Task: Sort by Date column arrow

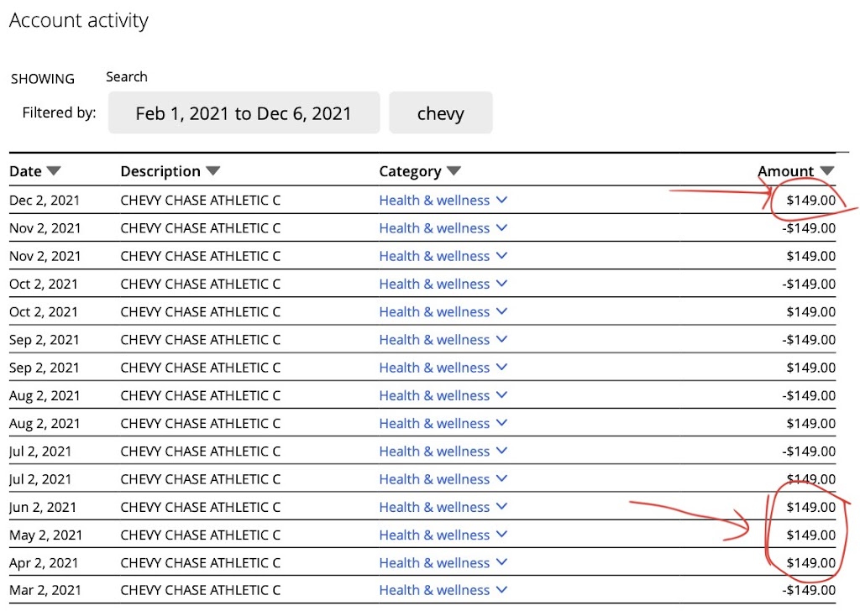Action: click(x=54, y=171)
